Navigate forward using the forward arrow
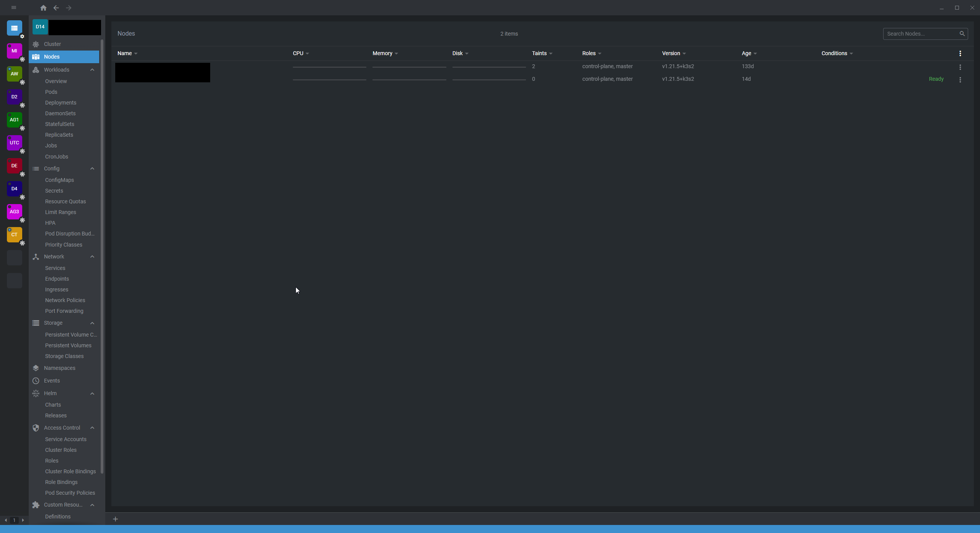Image resolution: width=980 pixels, height=533 pixels. click(x=68, y=8)
